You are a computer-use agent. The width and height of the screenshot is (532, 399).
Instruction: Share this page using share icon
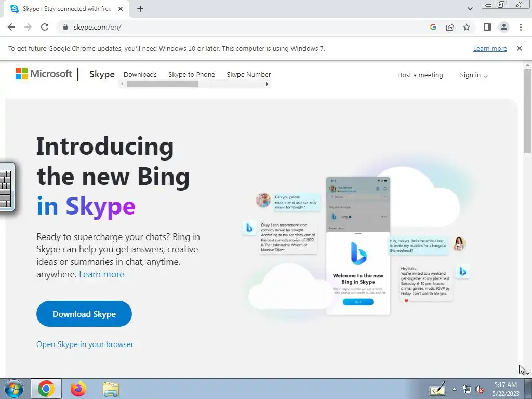[x=450, y=27]
